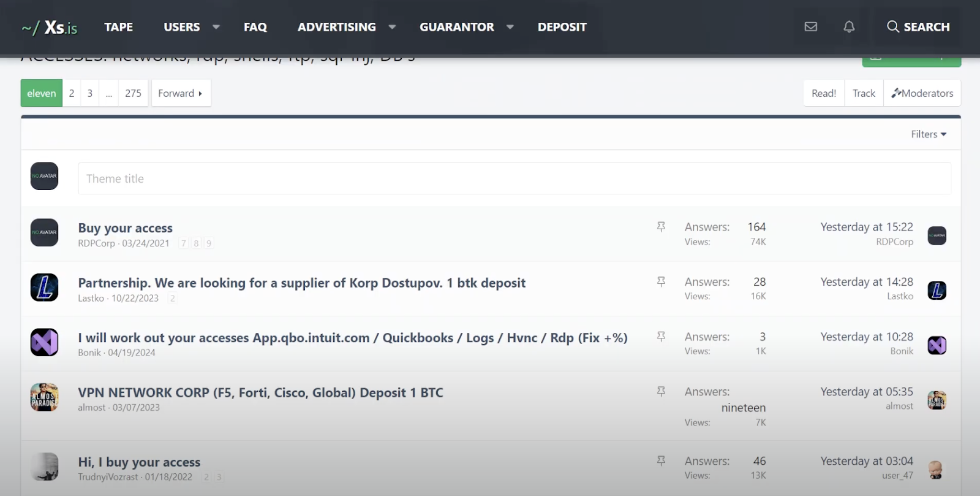Open 'Yesterday at 14:28' latest post link

coord(867,282)
